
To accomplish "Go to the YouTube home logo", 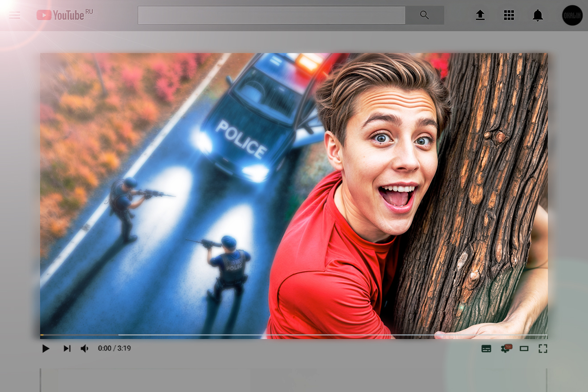I will pyautogui.click(x=65, y=15).
